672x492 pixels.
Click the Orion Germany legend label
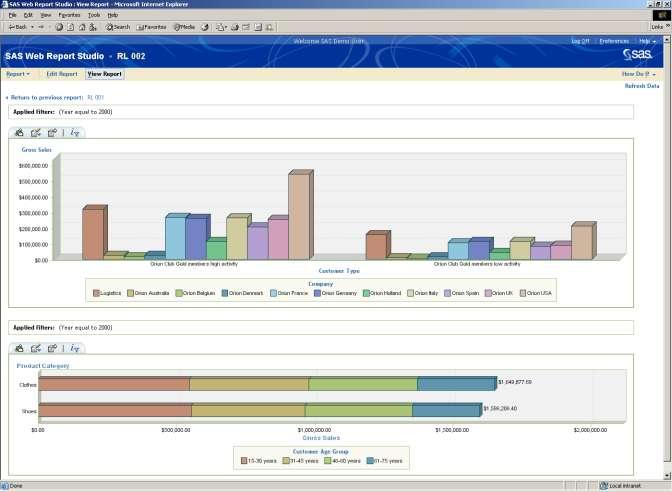tap(339, 293)
